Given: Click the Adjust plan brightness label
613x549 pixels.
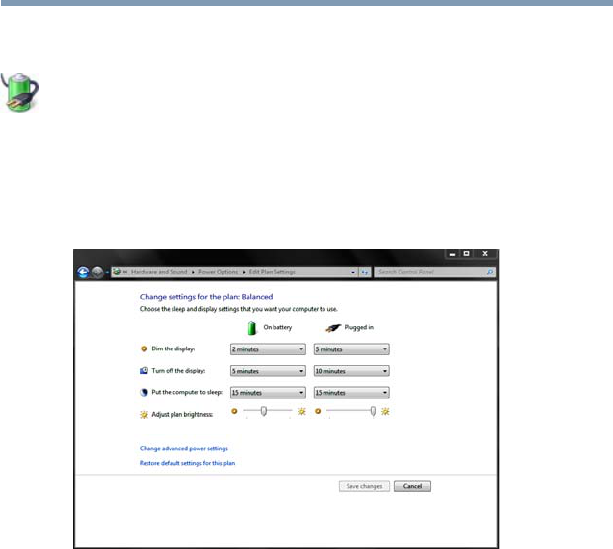Looking at the screenshot, I should coord(182,414).
